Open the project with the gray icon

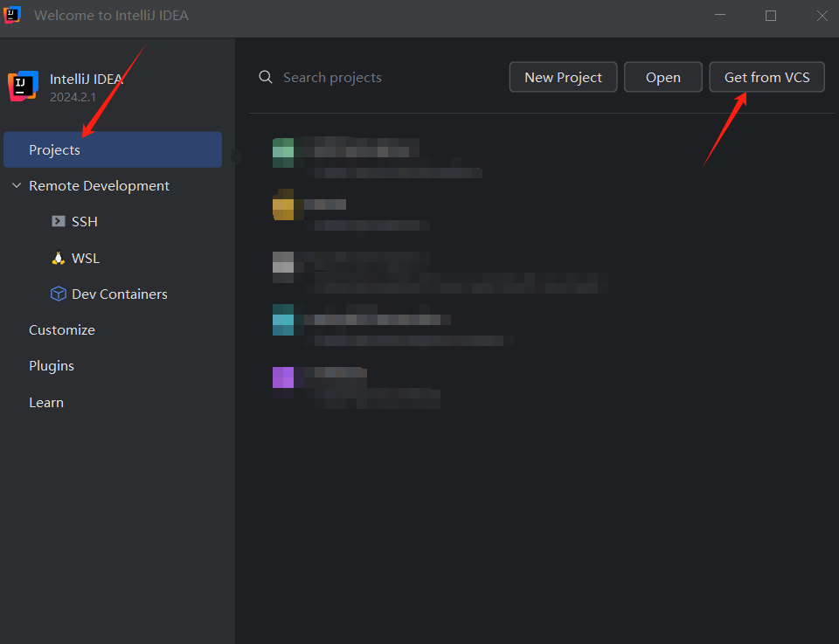coord(283,263)
